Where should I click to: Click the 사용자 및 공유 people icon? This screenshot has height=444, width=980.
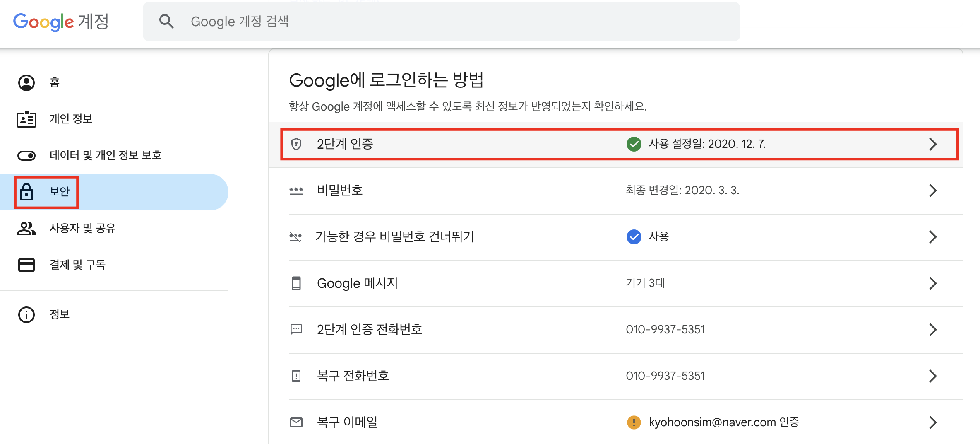pos(26,228)
